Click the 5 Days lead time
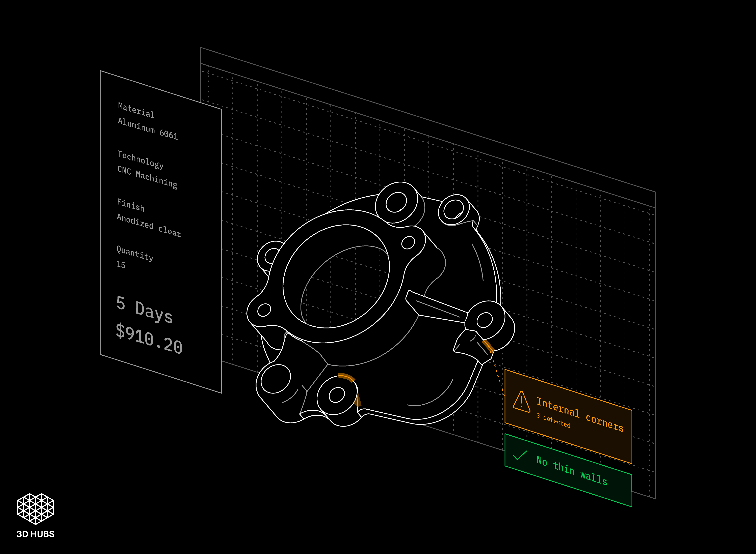The height and width of the screenshot is (554, 756). coord(144,310)
